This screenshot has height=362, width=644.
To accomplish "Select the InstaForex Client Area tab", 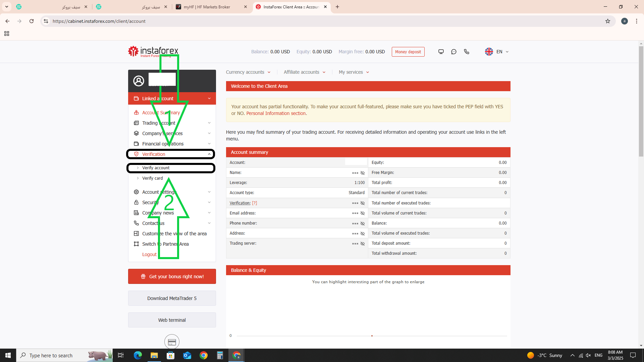I will 291,7.
